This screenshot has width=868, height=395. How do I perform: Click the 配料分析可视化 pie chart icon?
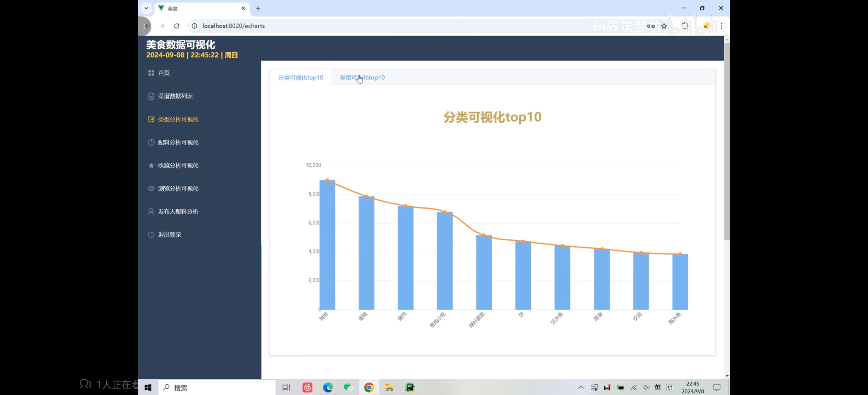click(x=151, y=142)
